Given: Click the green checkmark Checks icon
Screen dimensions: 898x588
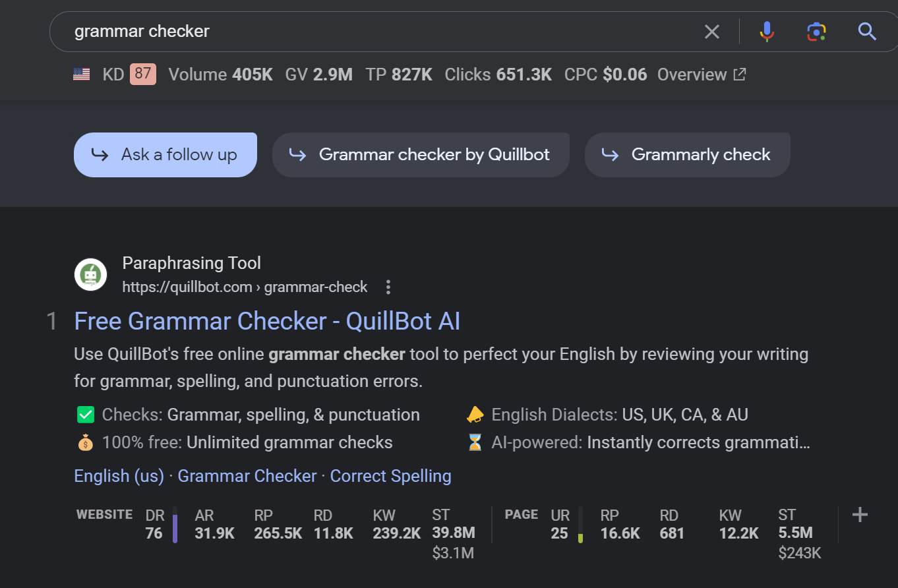Looking at the screenshot, I should coord(86,415).
